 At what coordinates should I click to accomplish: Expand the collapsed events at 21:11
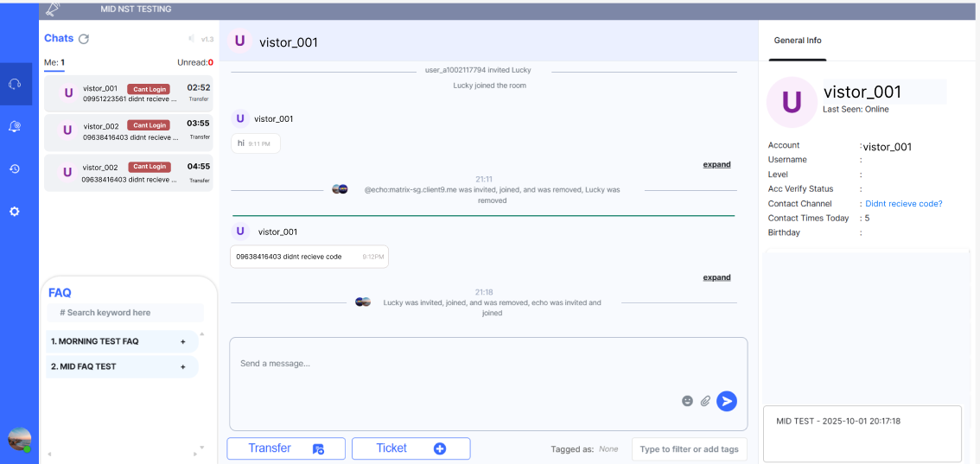click(x=716, y=164)
